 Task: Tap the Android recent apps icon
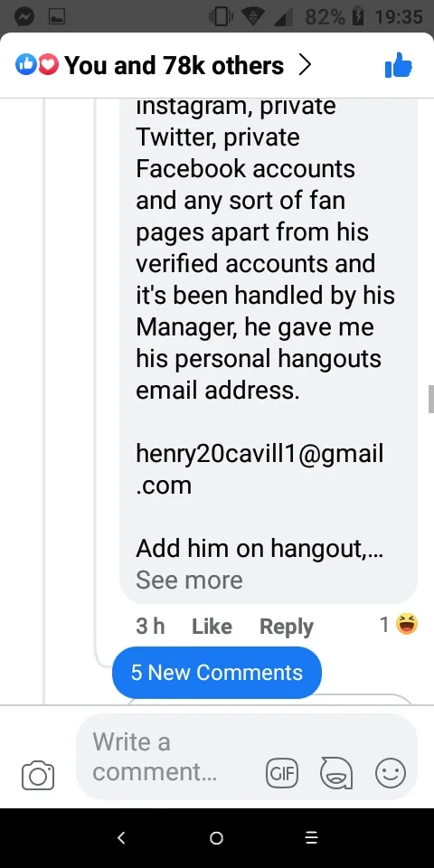tap(312, 837)
